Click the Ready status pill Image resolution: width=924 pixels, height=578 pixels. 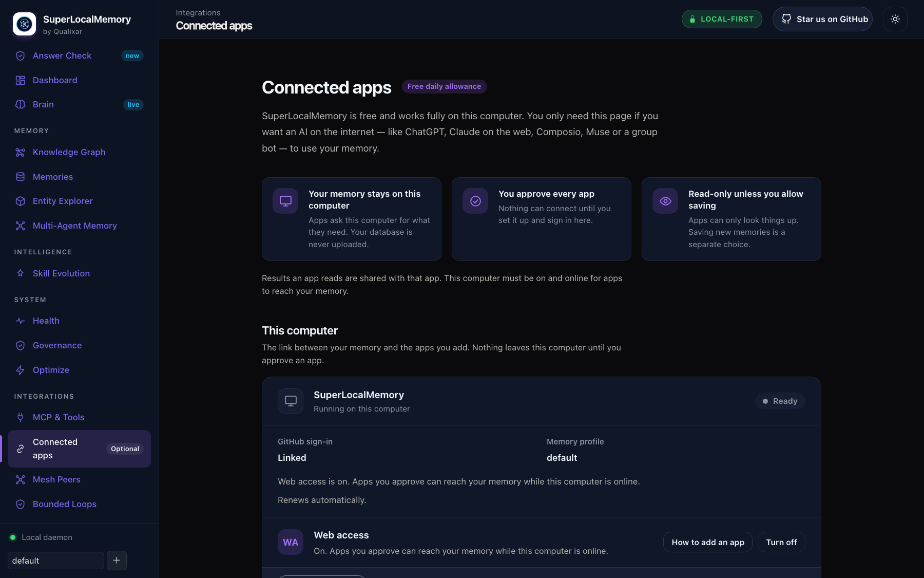[x=780, y=401]
